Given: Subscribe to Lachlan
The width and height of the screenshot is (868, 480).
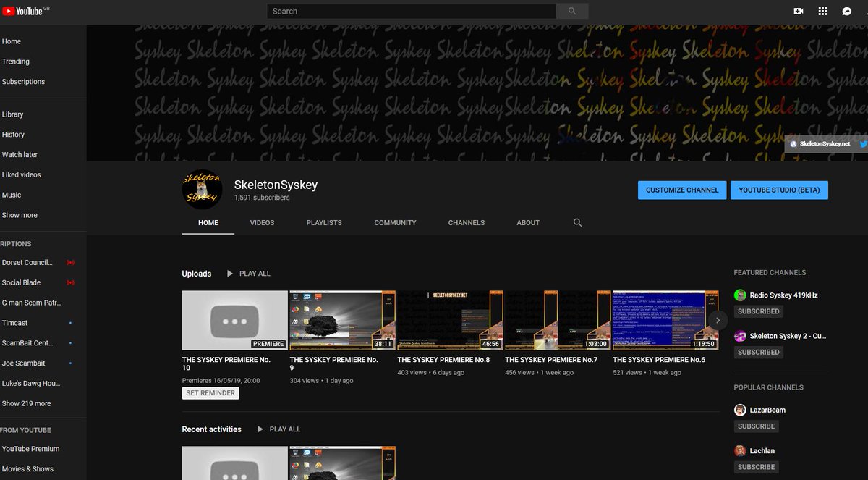Looking at the screenshot, I should point(757,467).
